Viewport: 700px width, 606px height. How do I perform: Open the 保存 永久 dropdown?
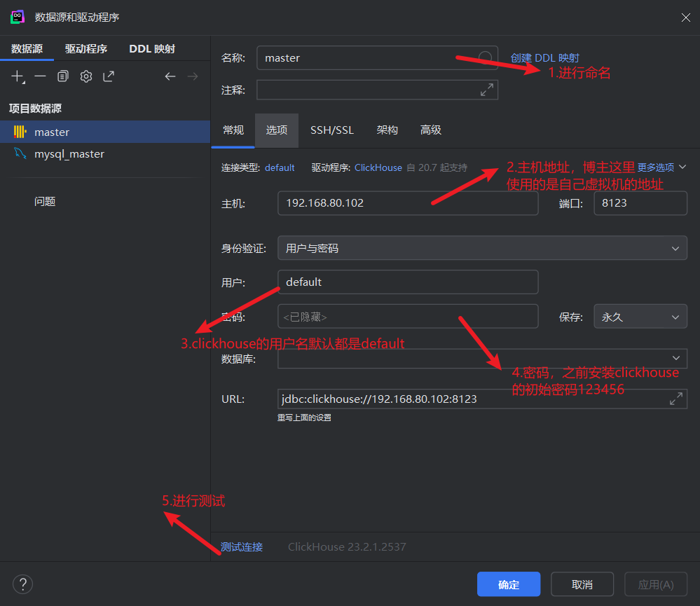[640, 317]
